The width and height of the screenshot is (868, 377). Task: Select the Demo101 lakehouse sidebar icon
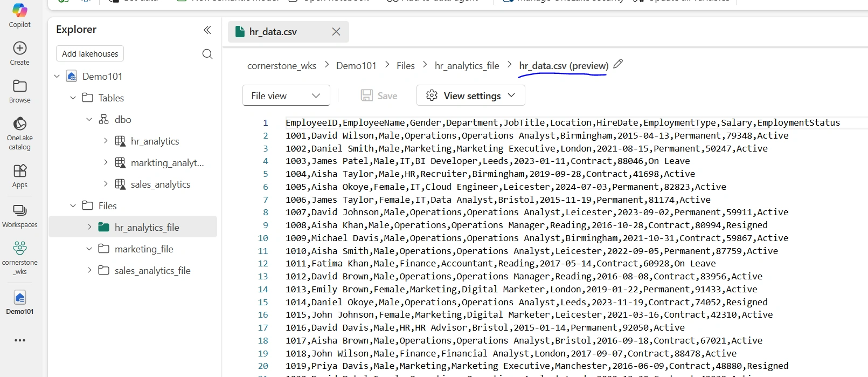20,297
